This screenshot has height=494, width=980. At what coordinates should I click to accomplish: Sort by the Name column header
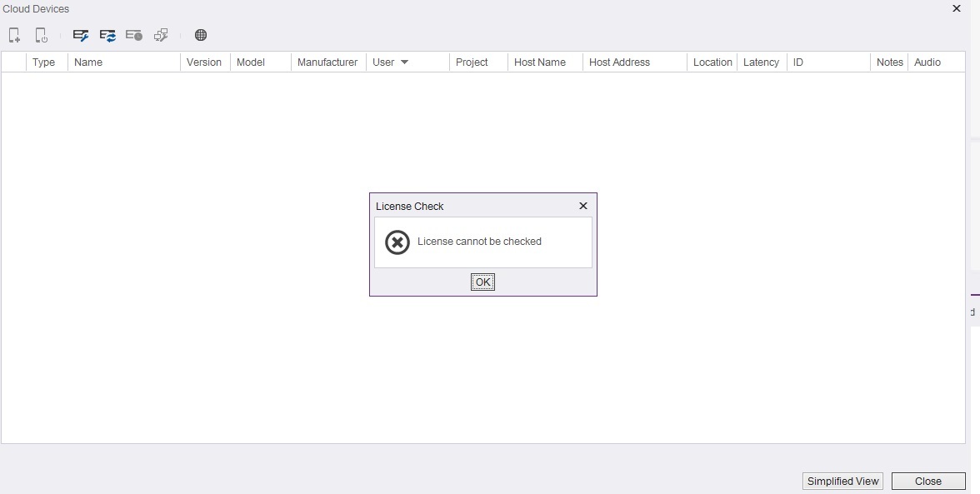click(x=88, y=62)
